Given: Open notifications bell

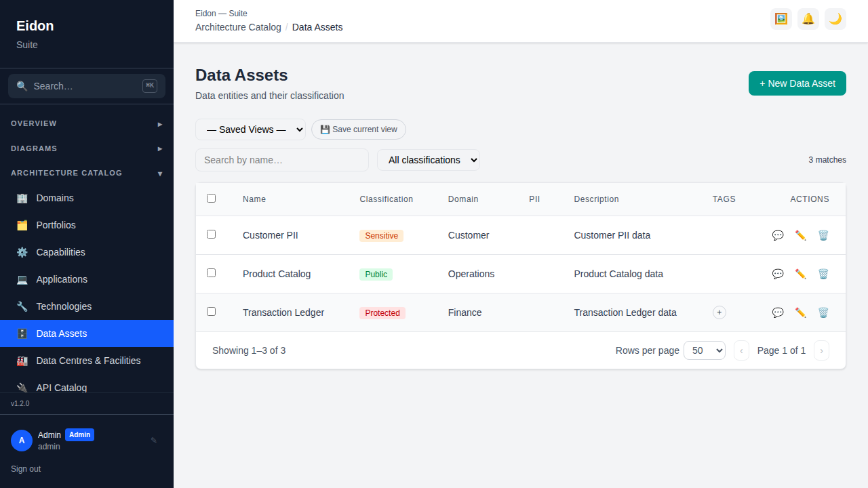Looking at the screenshot, I should [x=808, y=19].
